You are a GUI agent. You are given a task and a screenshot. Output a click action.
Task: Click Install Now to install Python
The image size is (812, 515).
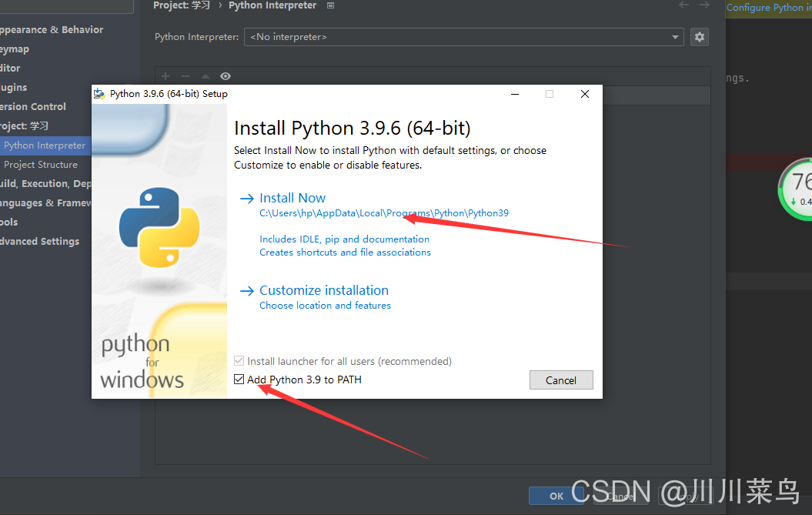(x=292, y=198)
